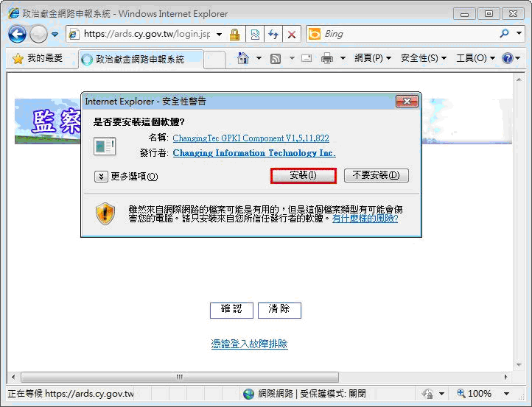This screenshot has width=532, height=407.
Task: Click the security lock icon in address bar
Action: 234,35
